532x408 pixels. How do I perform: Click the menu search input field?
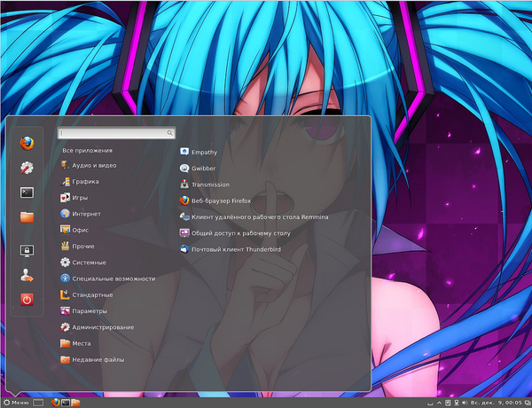(x=115, y=133)
